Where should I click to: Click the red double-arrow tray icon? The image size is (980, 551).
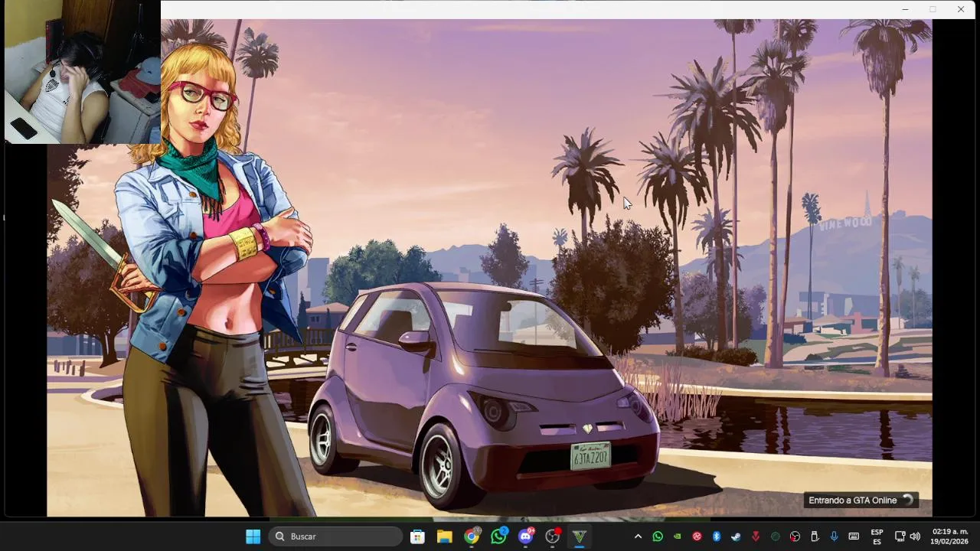(756, 536)
